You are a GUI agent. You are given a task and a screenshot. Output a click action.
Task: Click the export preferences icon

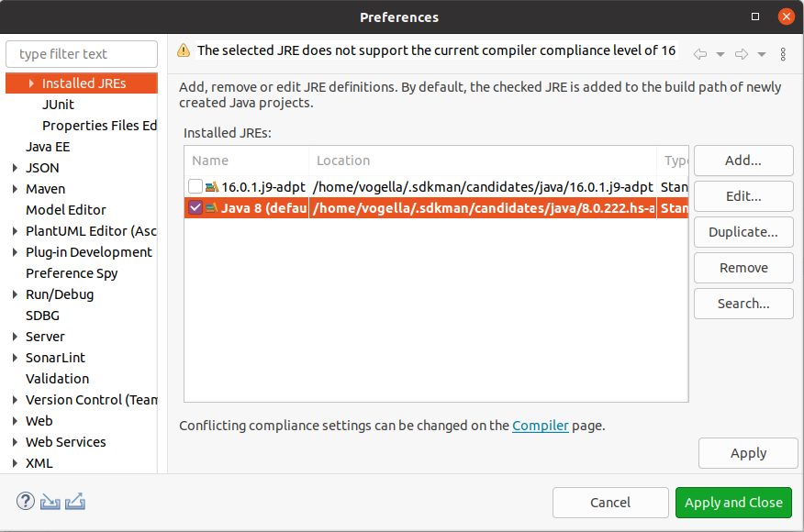(75, 502)
